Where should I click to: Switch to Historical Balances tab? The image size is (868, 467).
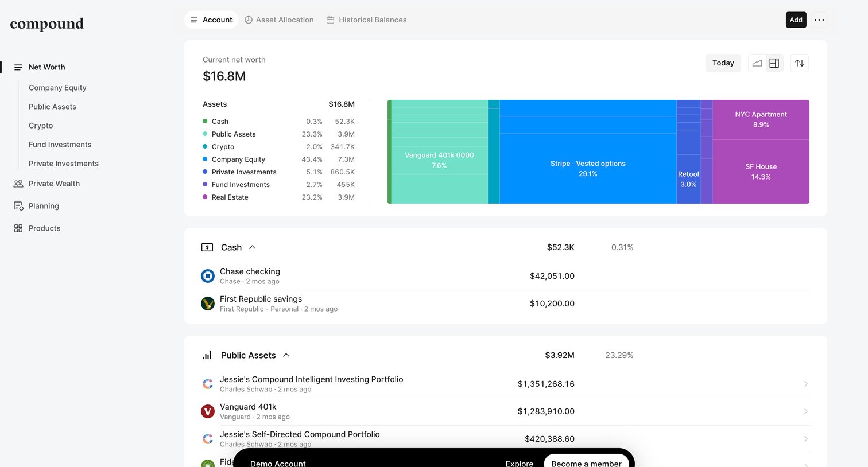(x=366, y=20)
